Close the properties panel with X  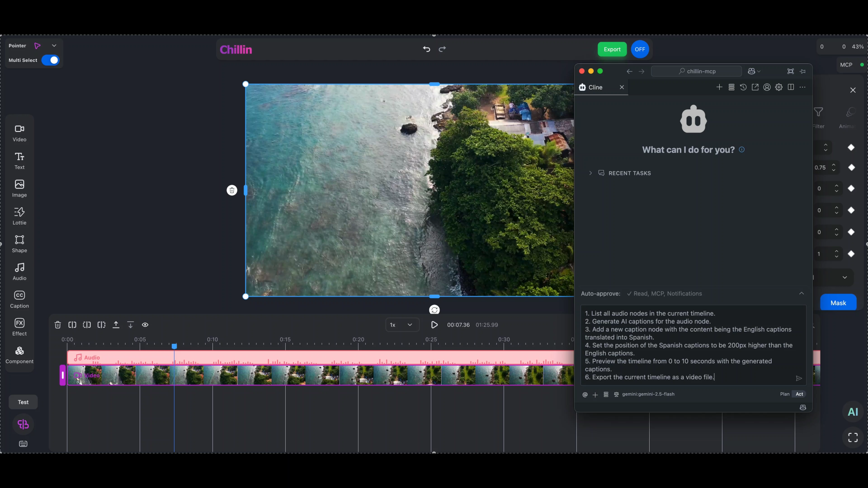coord(853,90)
